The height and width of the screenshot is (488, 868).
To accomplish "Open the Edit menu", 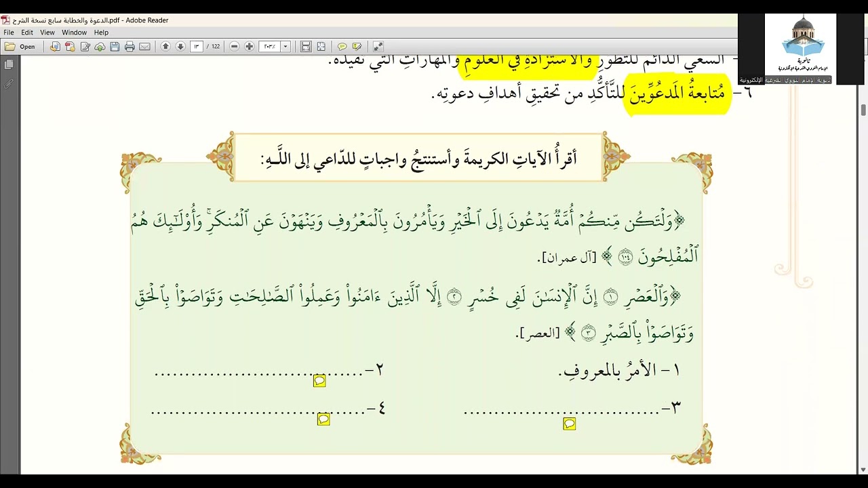I will [x=27, y=33].
